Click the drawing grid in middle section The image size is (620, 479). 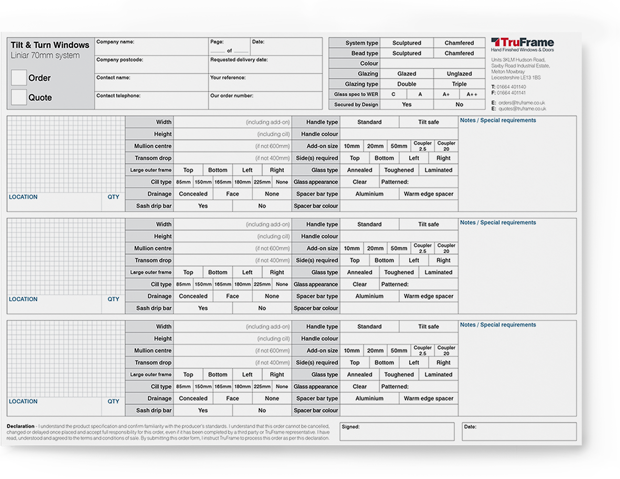66,257
